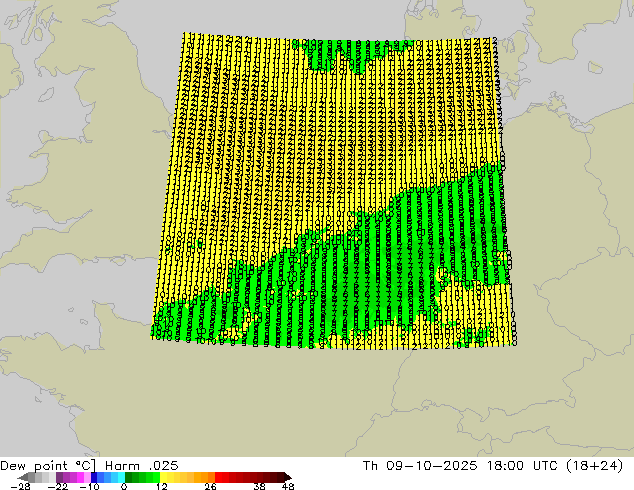The image size is (634, 490).
Task: Select the -22 scale label
Action: pyautogui.click(x=58, y=486)
